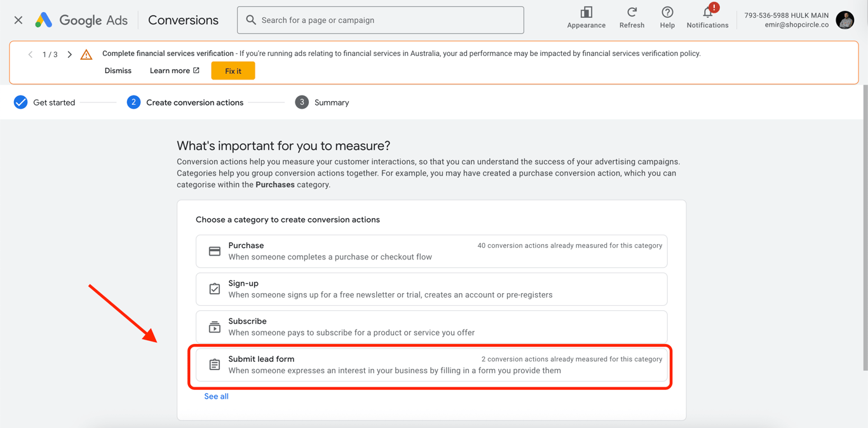This screenshot has height=428, width=868.
Task: Click the Refresh icon
Action: pyautogui.click(x=632, y=13)
